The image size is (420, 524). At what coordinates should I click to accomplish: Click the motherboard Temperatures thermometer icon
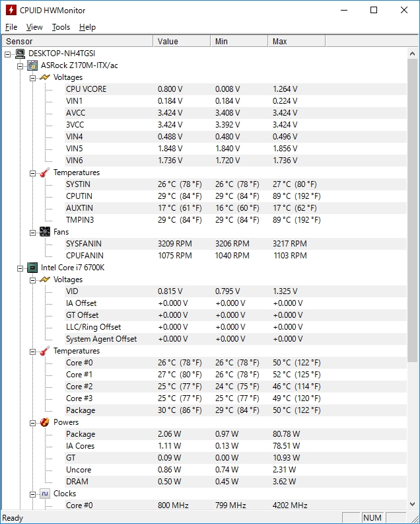[44, 172]
